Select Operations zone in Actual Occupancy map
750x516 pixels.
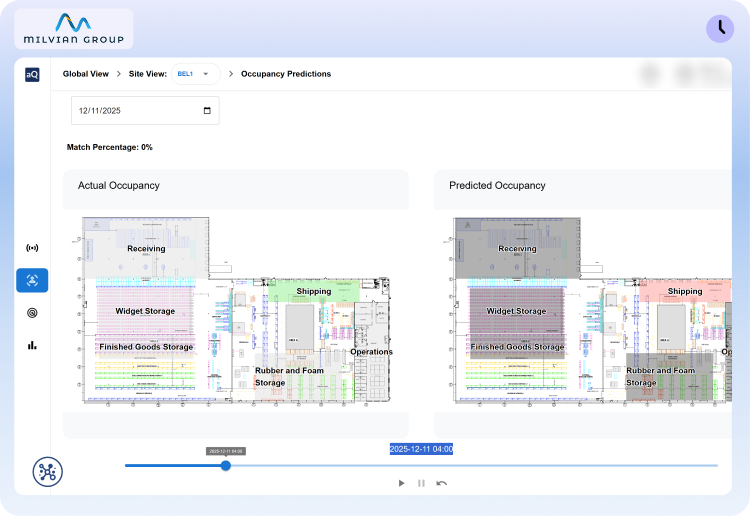pos(372,351)
